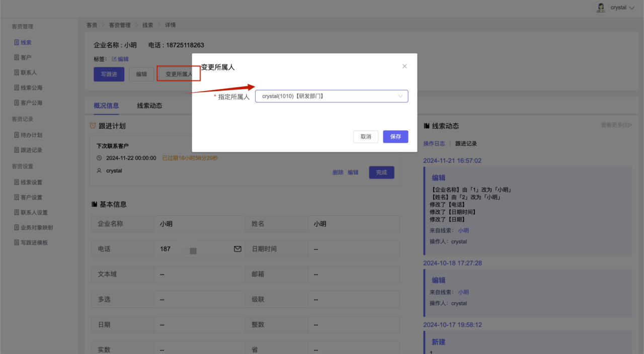
Task: Click the phone number 18725118263
Action: pyautogui.click(x=185, y=45)
